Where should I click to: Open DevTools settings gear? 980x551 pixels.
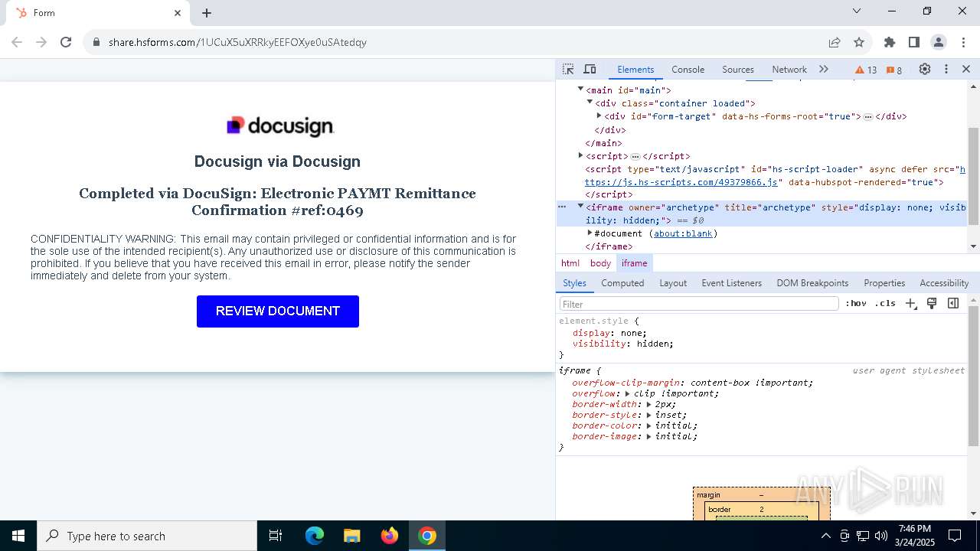point(925,69)
